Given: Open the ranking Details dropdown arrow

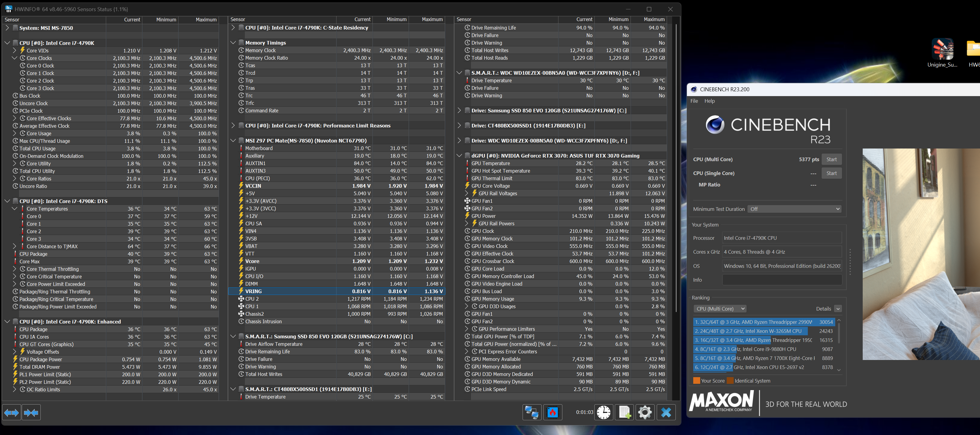Looking at the screenshot, I should click(x=838, y=309).
